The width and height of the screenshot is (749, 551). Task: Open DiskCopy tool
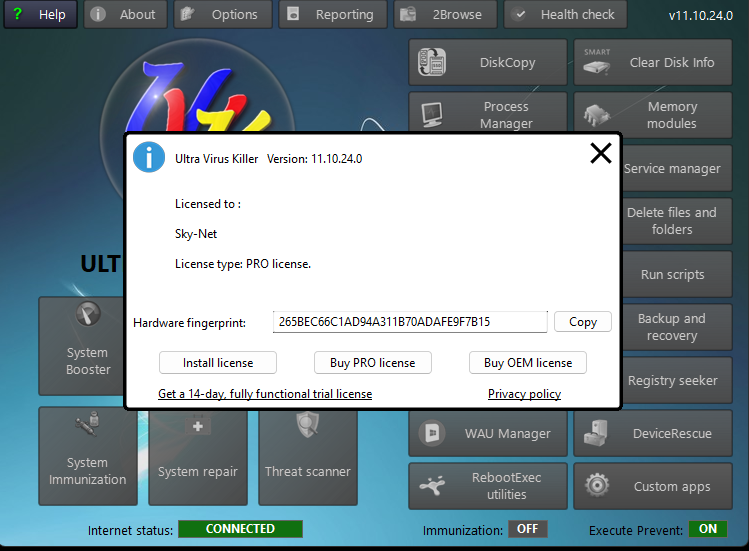[x=488, y=62]
